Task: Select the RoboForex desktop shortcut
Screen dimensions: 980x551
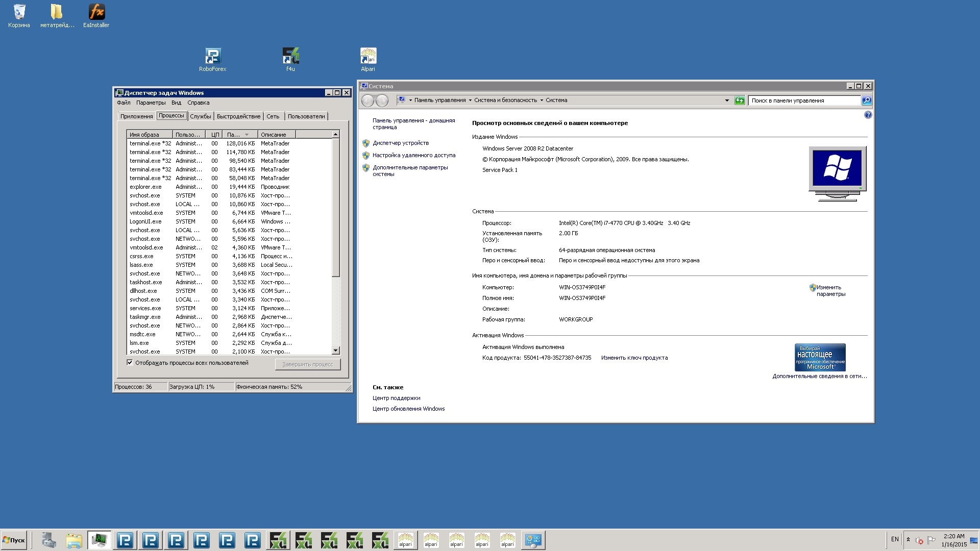Action: pyautogui.click(x=213, y=60)
